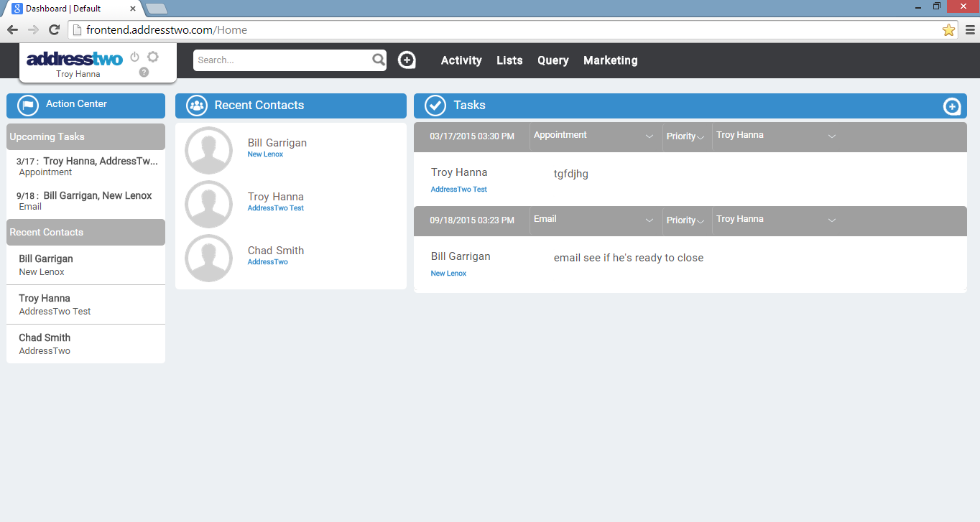Click the help question mark icon
The height and width of the screenshot is (522, 980).
[144, 72]
